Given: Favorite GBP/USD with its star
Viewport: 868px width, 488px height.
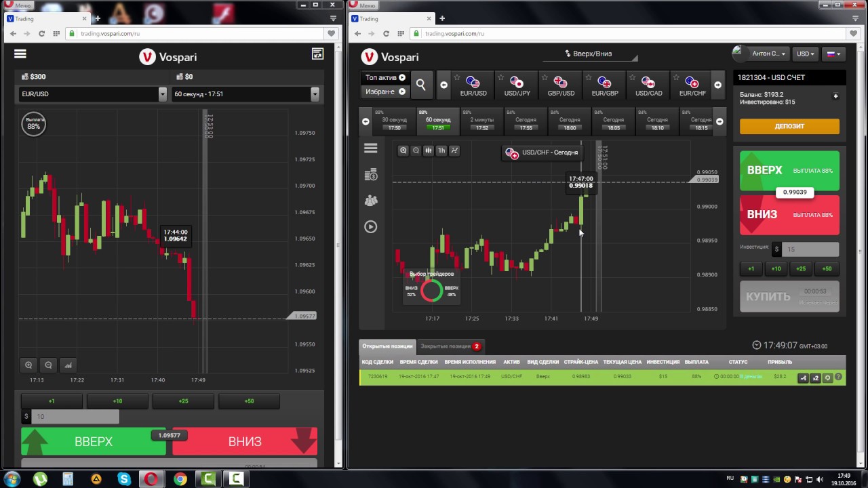Looking at the screenshot, I should [545, 77].
